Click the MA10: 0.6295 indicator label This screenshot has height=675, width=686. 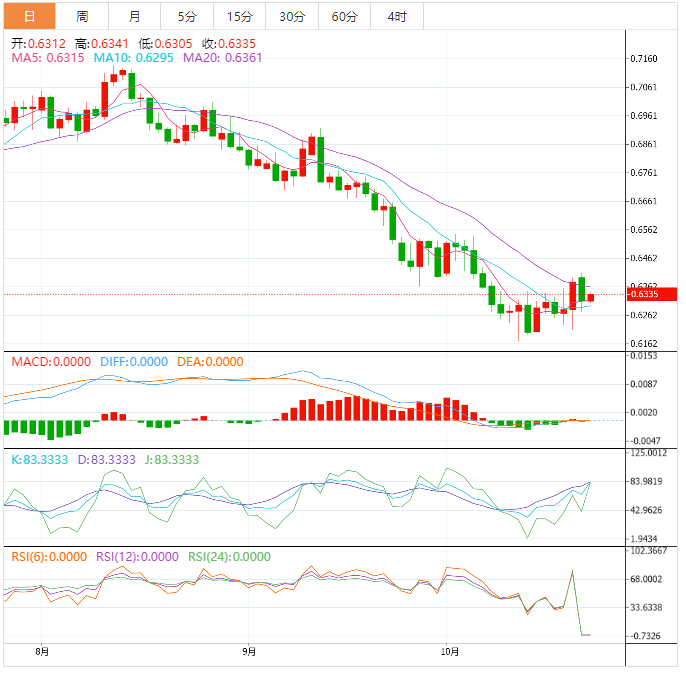point(133,58)
